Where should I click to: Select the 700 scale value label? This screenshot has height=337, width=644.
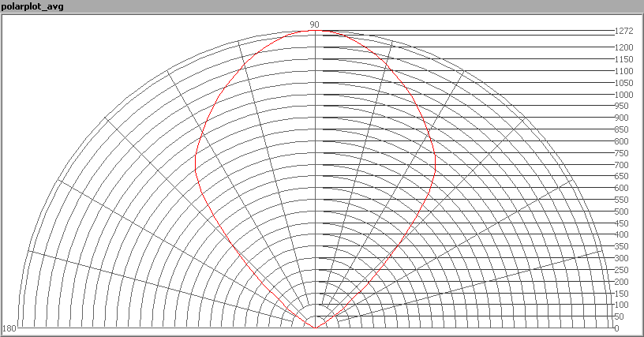click(622, 165)
